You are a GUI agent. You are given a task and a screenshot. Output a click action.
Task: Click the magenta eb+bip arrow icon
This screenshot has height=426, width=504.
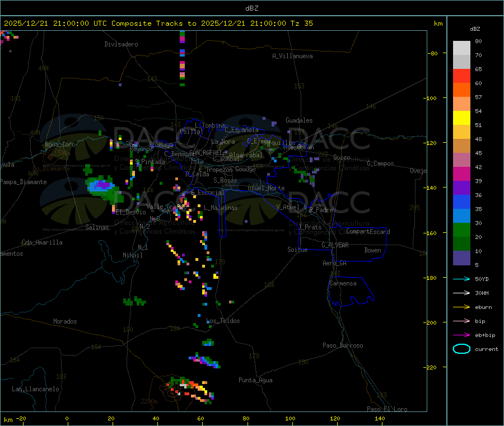pyautogui.click(x=461, y=335)
